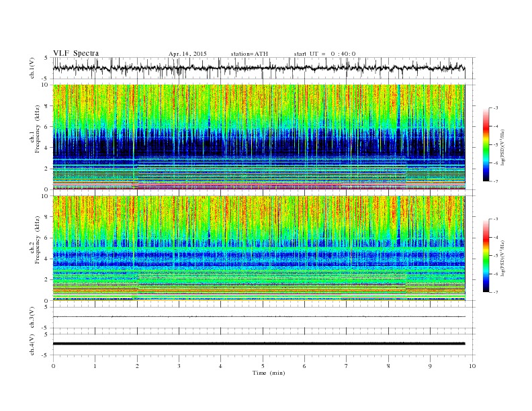This screenshot has width=532, height=411.
Task: Click time axis tick label "1"
Action: tap(95, 366)
